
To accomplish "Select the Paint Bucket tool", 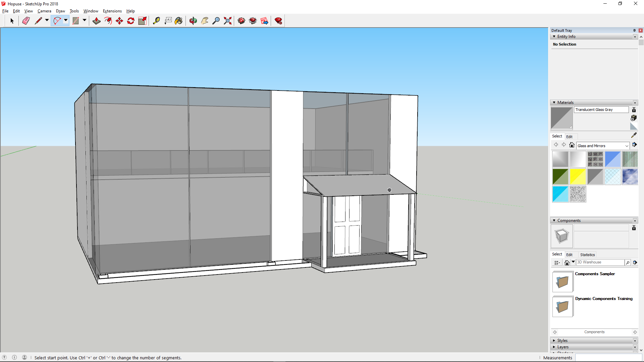I will pyautogui.click(x=178, y=21).
